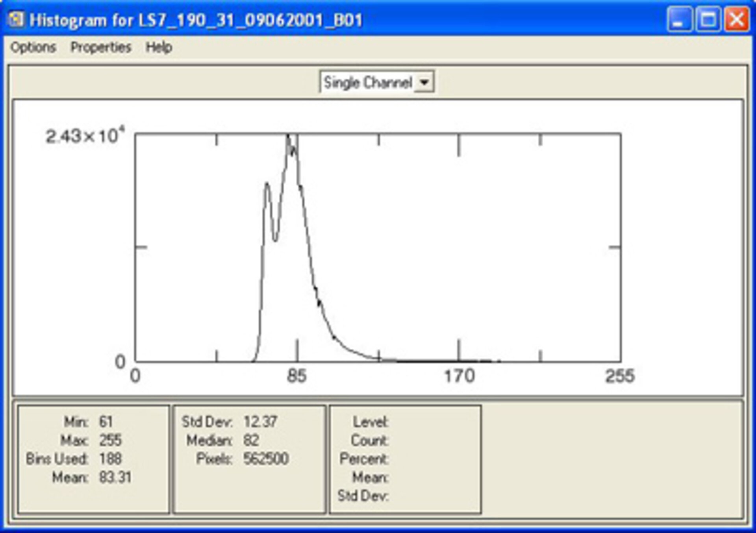
Task: Click the x-axis label 170
Action: [x=459, y=376]
